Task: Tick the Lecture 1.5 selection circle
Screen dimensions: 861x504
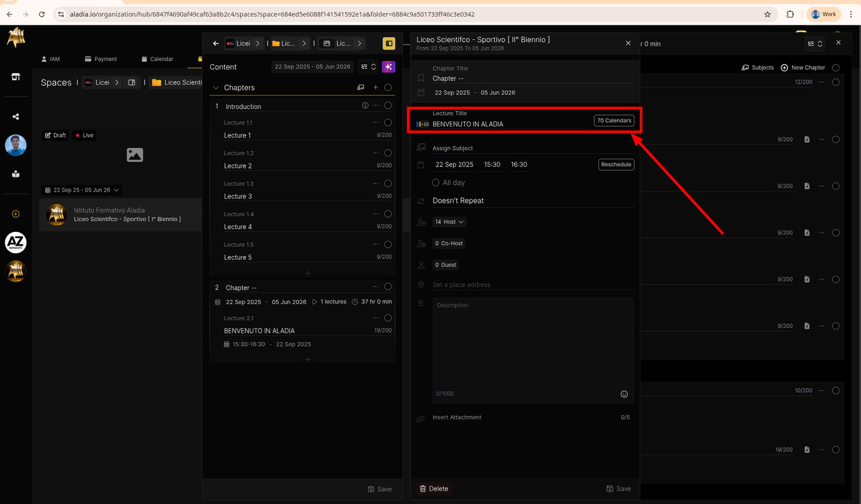Action: click(388, 244)
